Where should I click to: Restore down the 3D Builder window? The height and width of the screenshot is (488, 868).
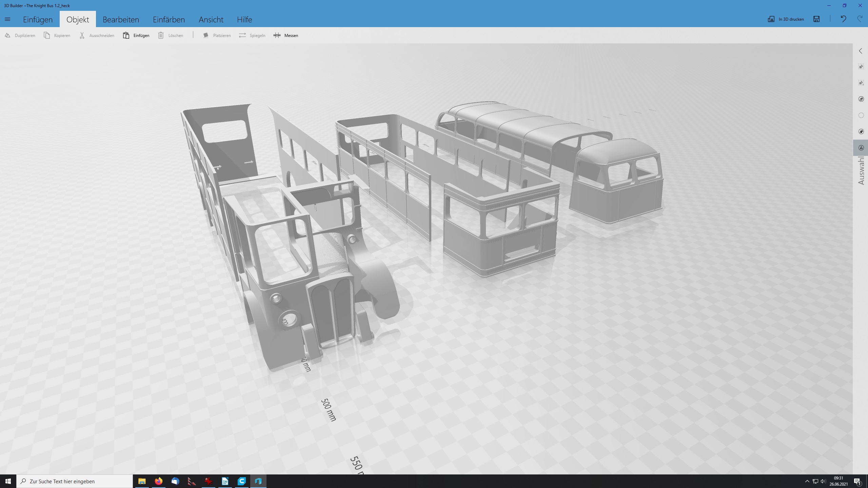[845, 5]
